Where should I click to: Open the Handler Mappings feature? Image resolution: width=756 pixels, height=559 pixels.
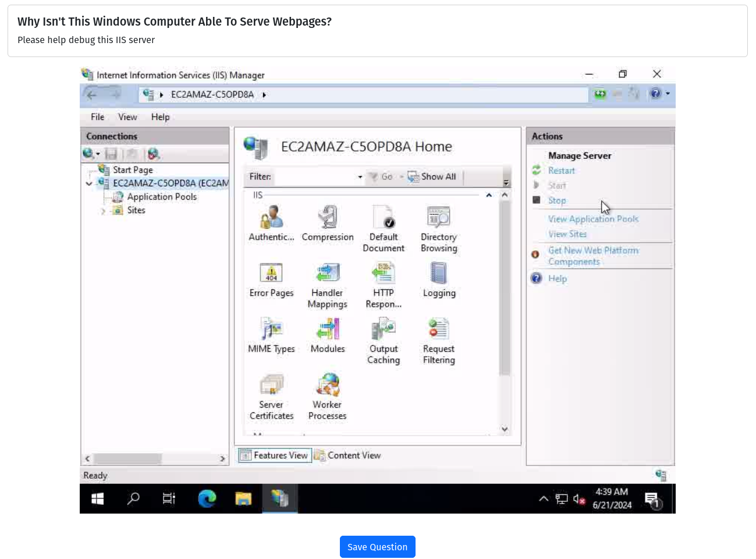point(327,285)
